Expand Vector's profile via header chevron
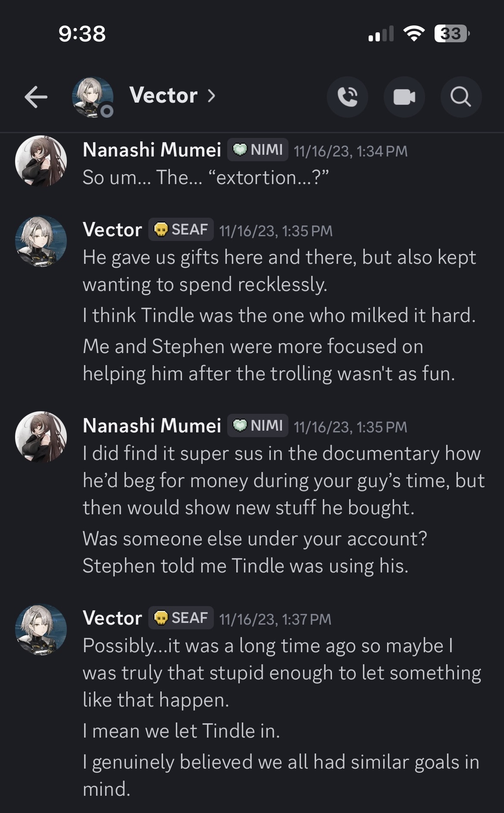Viewport: 504px width, 813px height. [211, 96]
